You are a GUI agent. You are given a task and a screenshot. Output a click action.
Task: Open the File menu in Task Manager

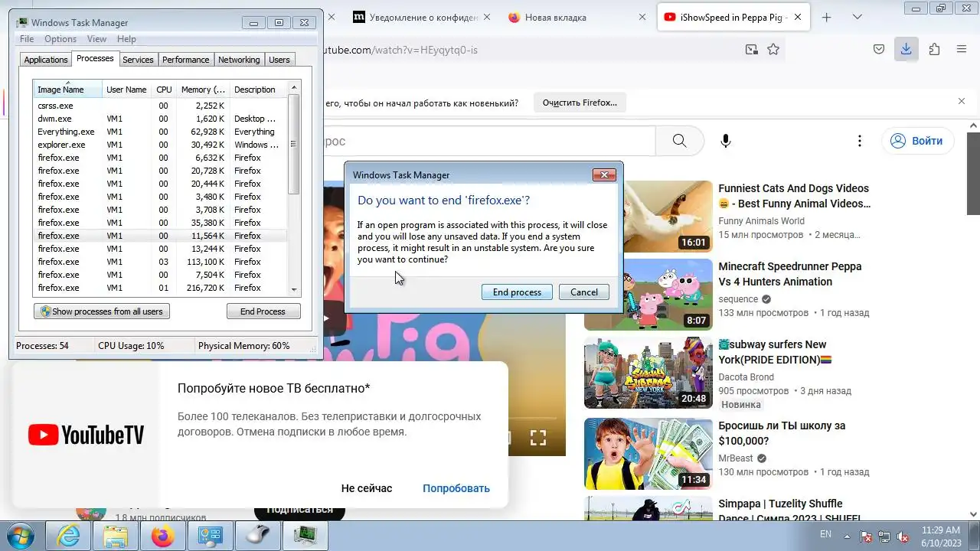(27, 39)
